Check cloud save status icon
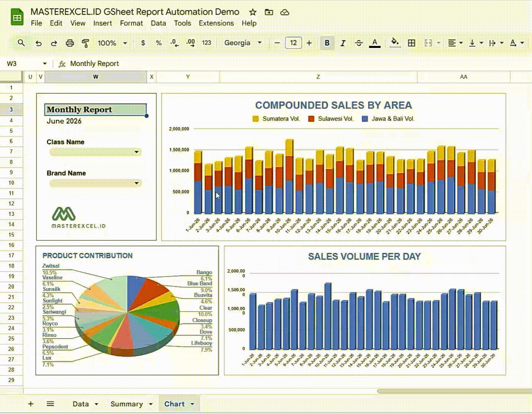This screenshot has height=414, width=532. 285,12
